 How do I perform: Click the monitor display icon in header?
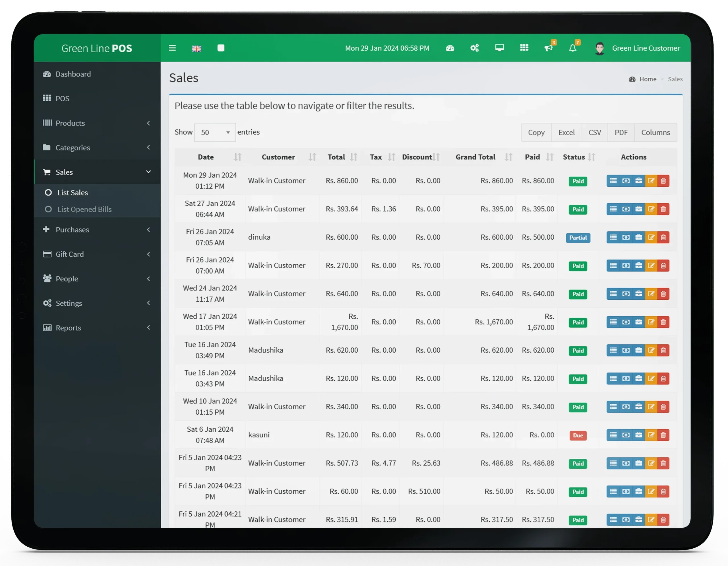[499, 48]
